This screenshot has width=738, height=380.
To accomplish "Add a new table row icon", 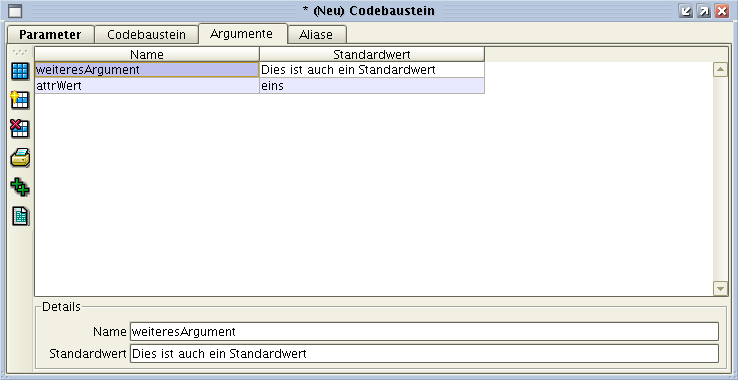I will pyautogui.click(x=20, y=100).
